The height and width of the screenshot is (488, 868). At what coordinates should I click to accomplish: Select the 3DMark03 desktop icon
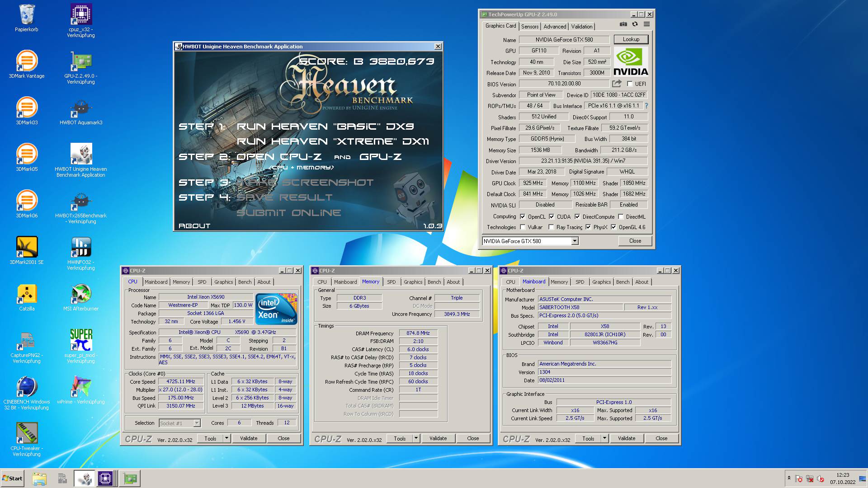(27, 111)
